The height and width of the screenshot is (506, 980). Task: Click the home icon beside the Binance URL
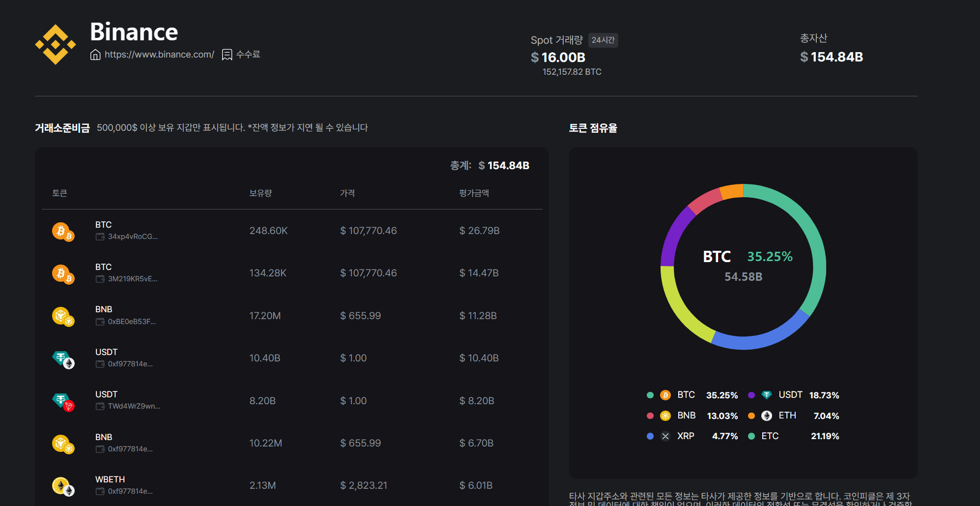(95, 55)
